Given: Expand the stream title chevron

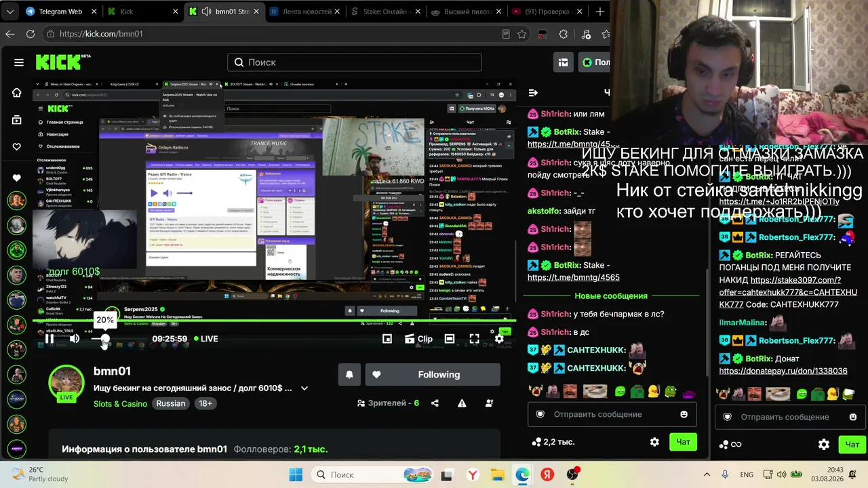Looking at the screenshot, I should click(x=304, y=388).
